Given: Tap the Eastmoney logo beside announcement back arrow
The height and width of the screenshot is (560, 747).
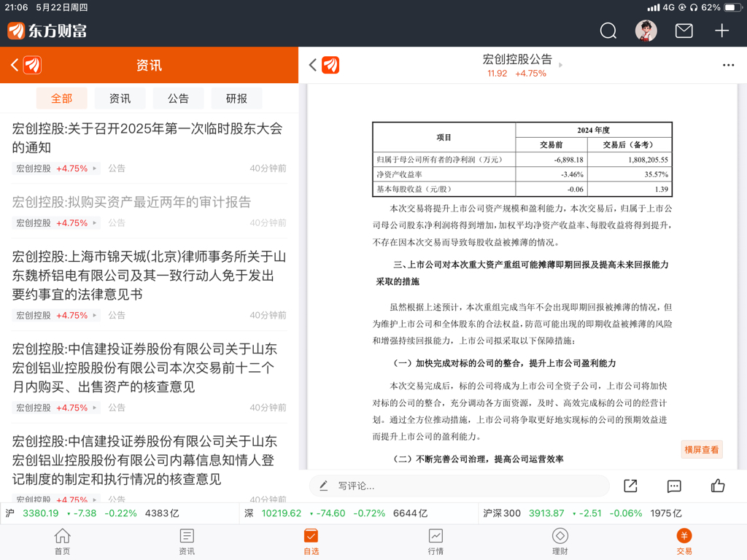Looking at the screenshot, I should pos(330,65).
